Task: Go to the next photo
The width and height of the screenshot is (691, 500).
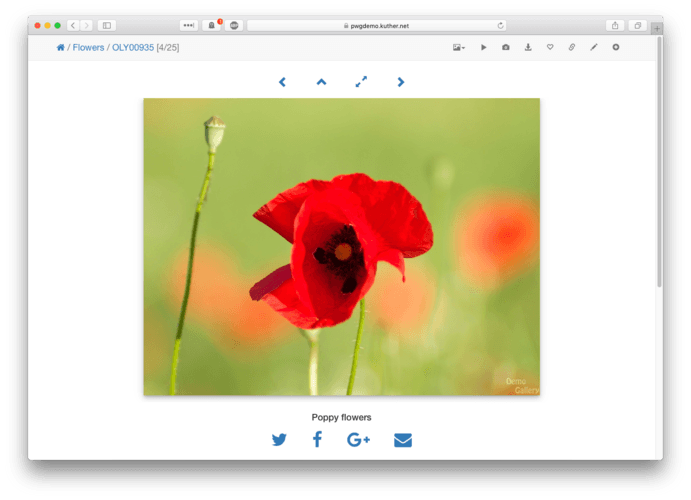Action: click(x=401, y=82)
